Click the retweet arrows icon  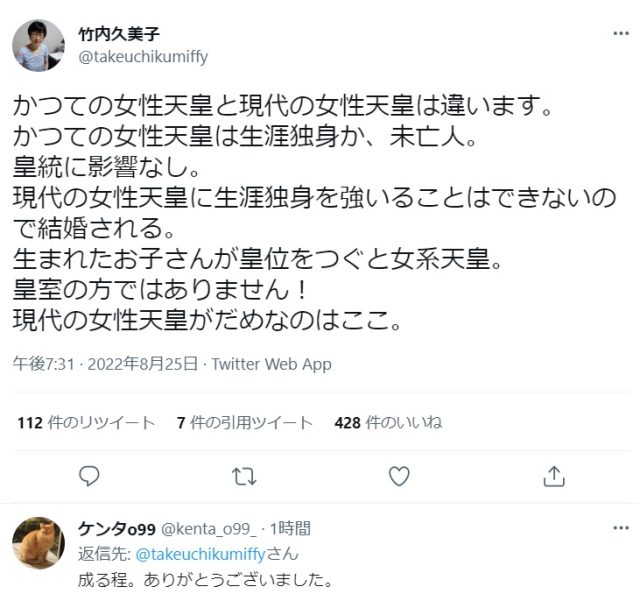click(243, 476)
